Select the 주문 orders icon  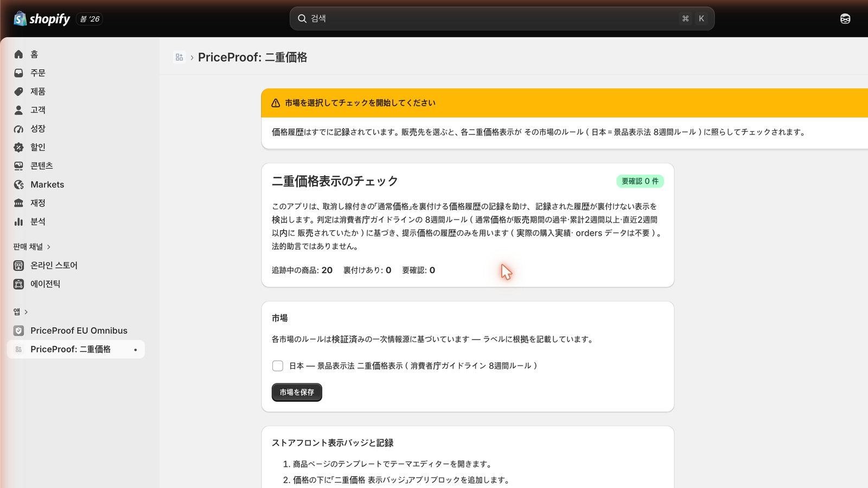[18, 73]
